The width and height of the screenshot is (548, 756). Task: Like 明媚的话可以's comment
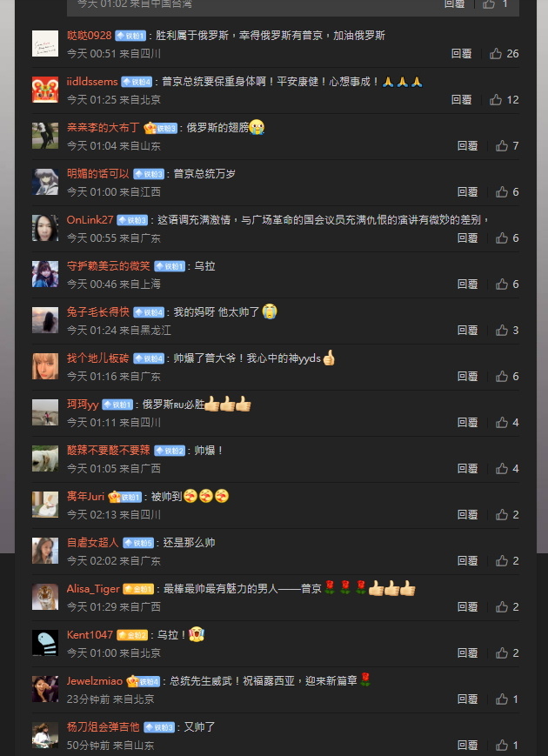click(502, 192)
